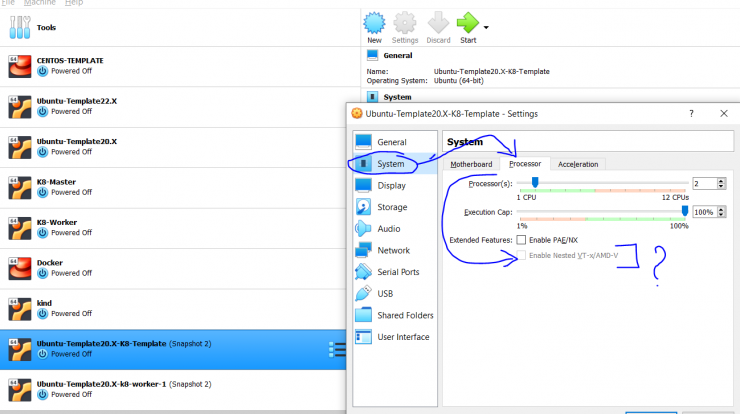Select K8-Master machine icon
The width and height of the screenshot is (740, 414).
tap(20, 187)
